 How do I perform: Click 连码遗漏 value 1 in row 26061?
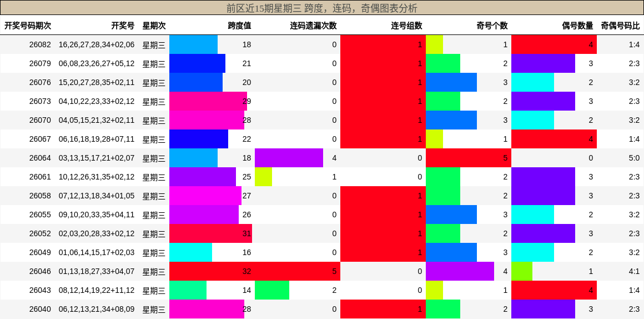[334, 177]
